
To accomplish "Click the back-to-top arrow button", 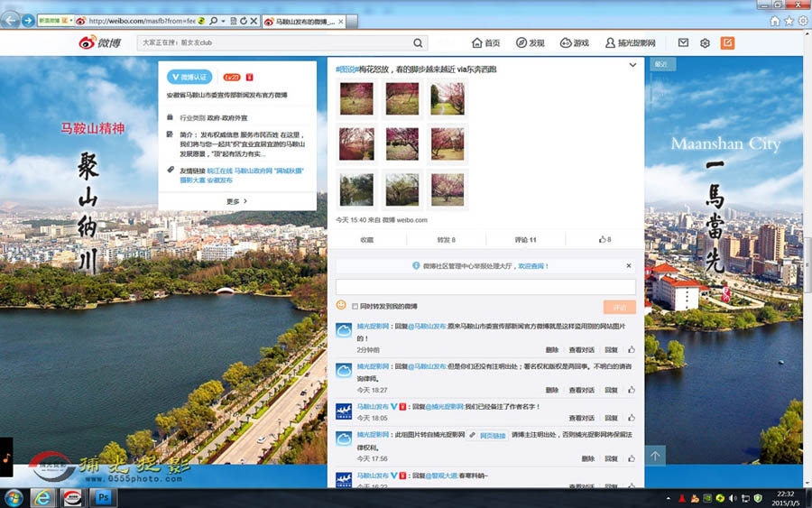I will (x=655, y=456).
